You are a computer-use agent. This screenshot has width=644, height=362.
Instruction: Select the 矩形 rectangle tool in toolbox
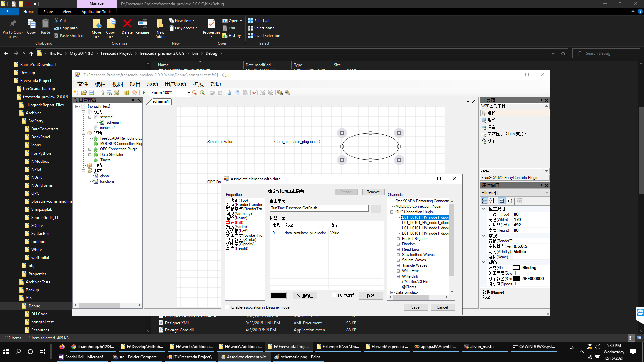click(x=491, y=120)
